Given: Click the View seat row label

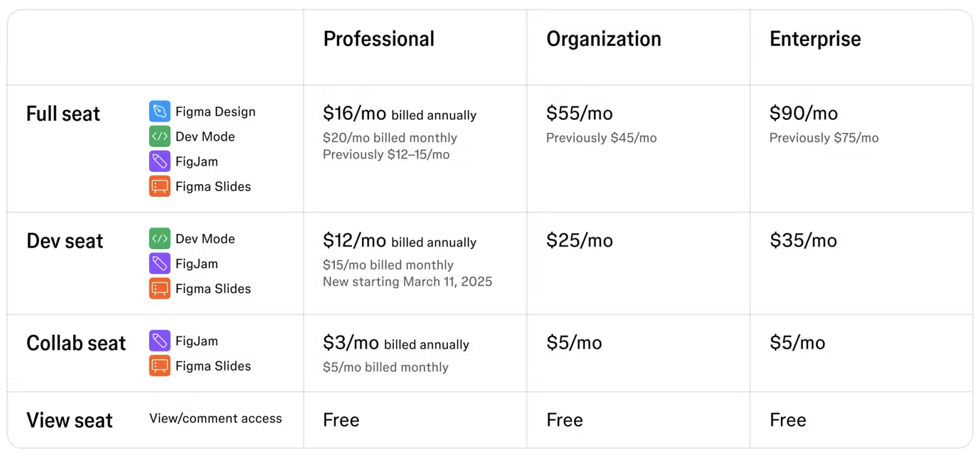Looking at the screenshot, I should point(70,421).
